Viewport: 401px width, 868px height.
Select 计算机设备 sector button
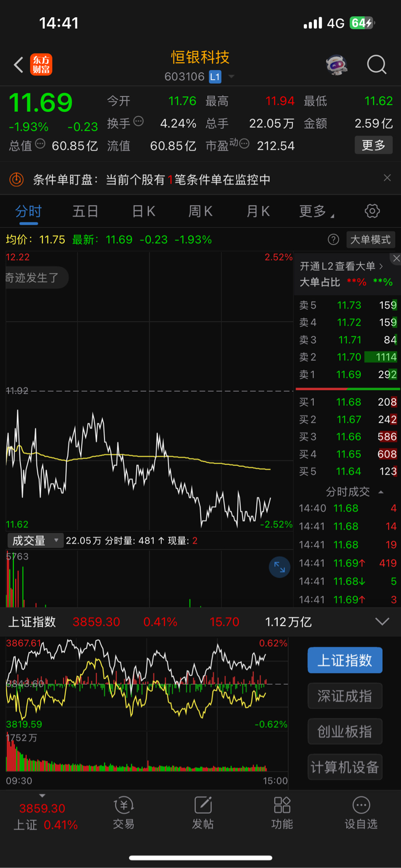pyautogui.click(x=345, y=767)
